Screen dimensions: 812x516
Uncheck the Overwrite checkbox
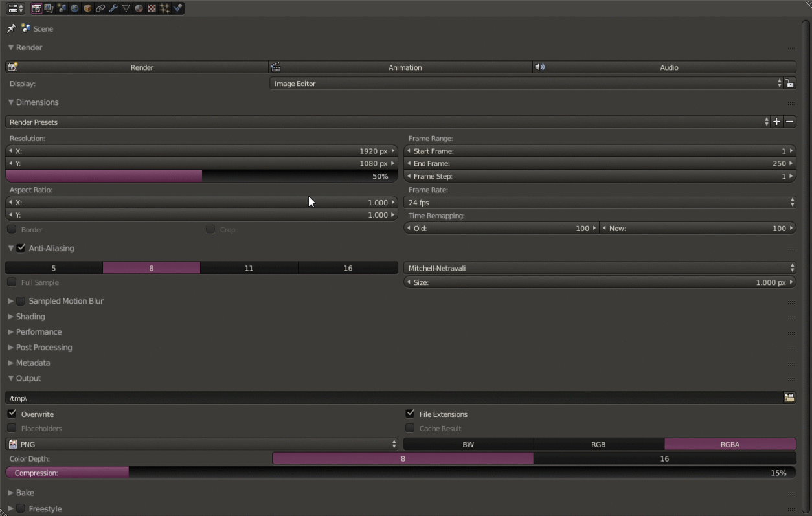pos(12,414)
